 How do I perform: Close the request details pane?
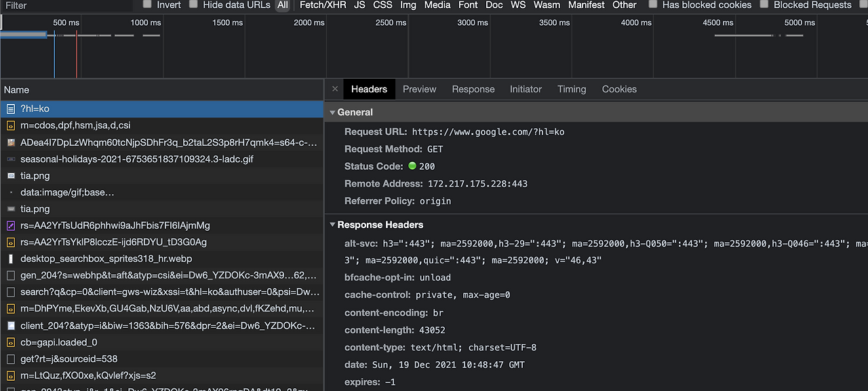[335, 89]
